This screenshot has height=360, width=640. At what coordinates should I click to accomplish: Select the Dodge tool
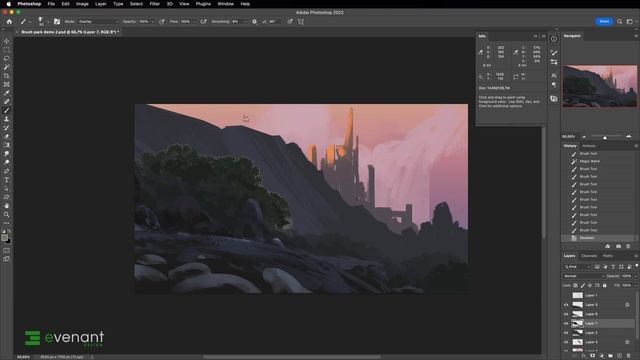pyautogui.click(x=7, y=162)
